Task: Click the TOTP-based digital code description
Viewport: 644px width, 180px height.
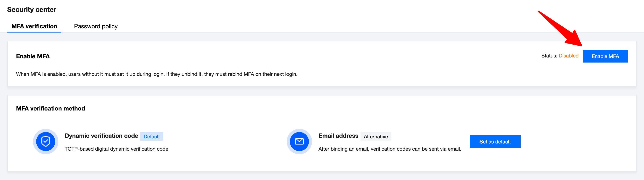Action: click(x=116, y=149)
